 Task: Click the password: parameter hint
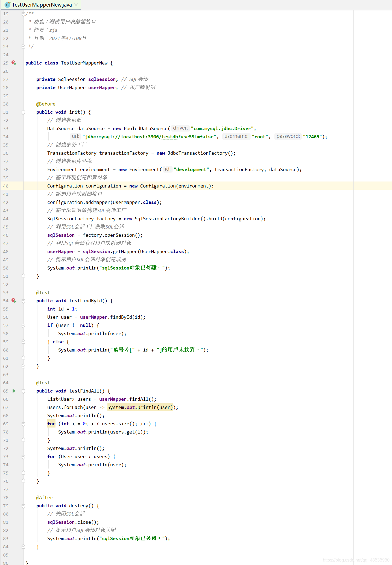coord(288,136)
